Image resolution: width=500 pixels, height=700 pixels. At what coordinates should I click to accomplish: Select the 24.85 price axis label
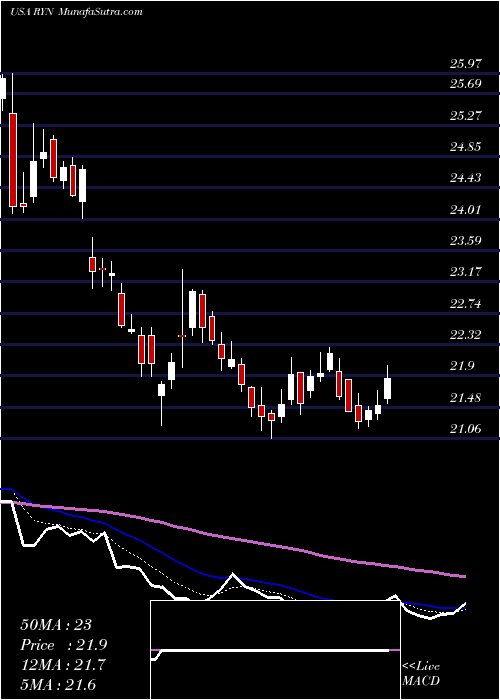click(466, 147)
